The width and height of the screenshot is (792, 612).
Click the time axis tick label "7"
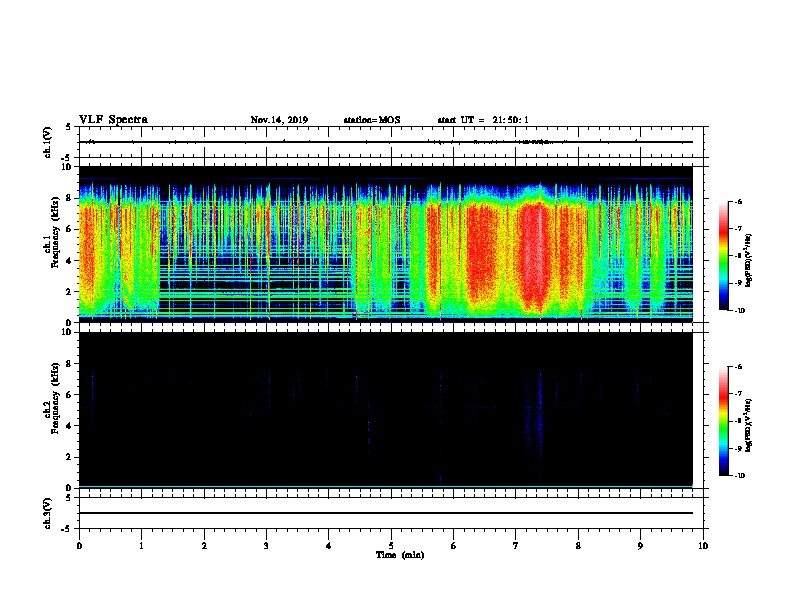click(x=516, y=546)
